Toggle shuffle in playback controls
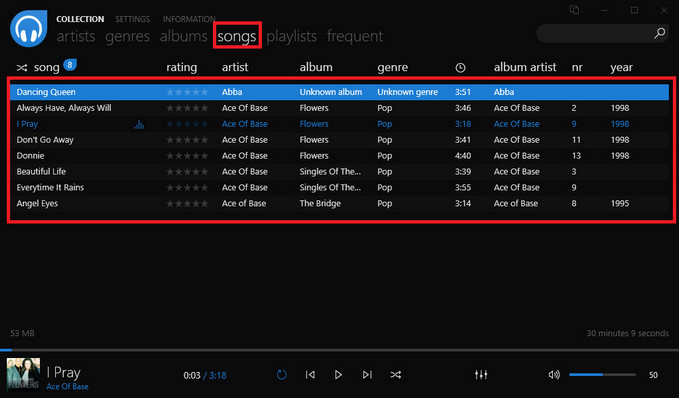 (395, 375)
